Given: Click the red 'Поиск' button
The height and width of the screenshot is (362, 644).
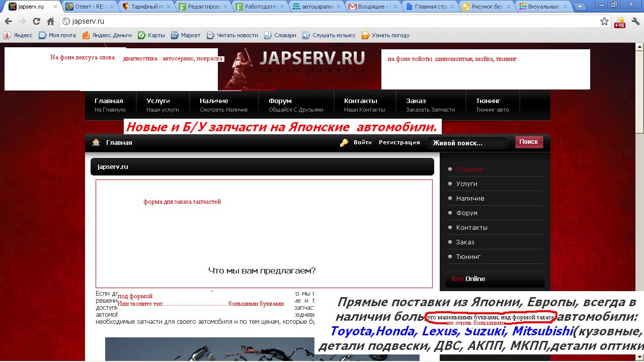Looking at the screenshot, I should click(x=529, y=142).
